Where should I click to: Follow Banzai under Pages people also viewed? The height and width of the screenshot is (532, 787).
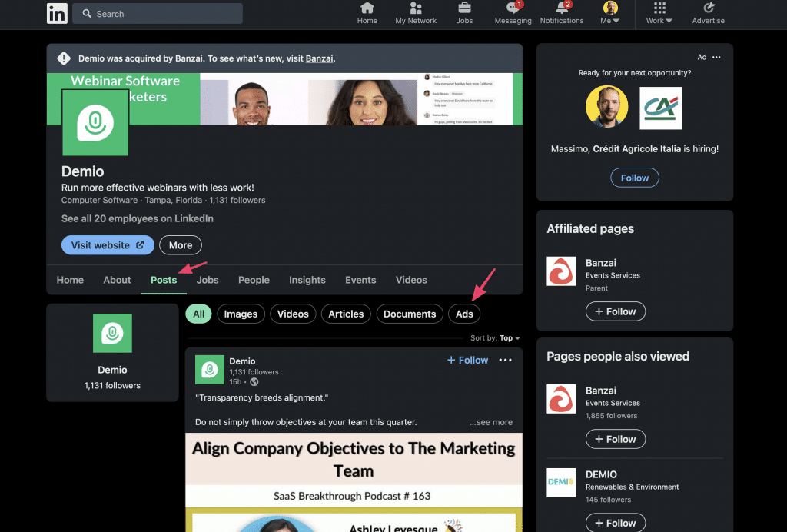[x=616, y=439]
